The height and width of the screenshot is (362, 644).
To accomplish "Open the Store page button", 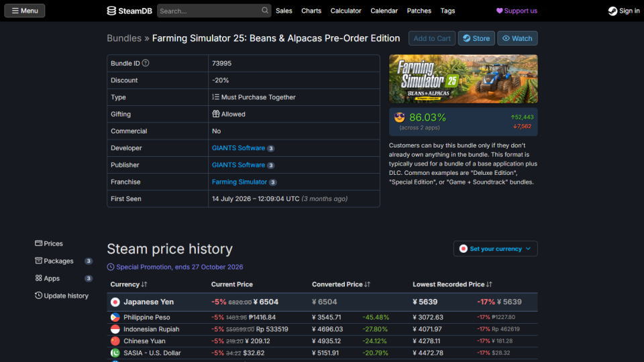I will click(476, 38).
